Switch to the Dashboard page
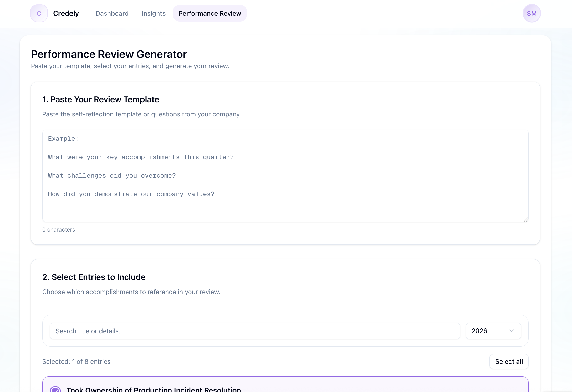Screen dimensions: 572x392 (112, 13)
